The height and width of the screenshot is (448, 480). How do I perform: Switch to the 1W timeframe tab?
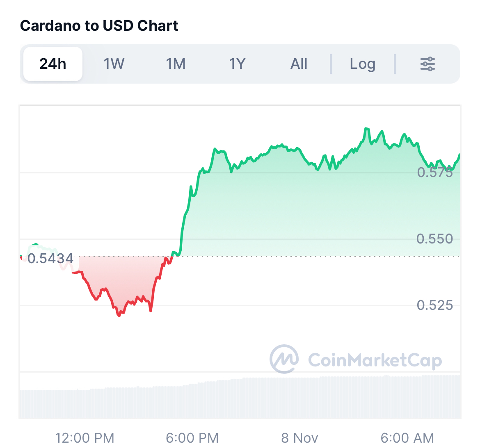pos(114,64)
